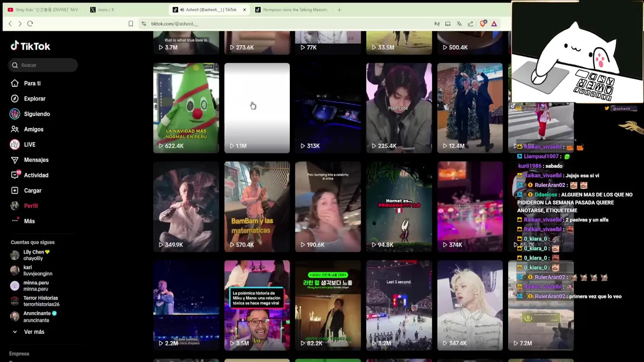Open Miku y Mane video 3.5M
This screenshot has width=644, height=362.
(257, 305)
